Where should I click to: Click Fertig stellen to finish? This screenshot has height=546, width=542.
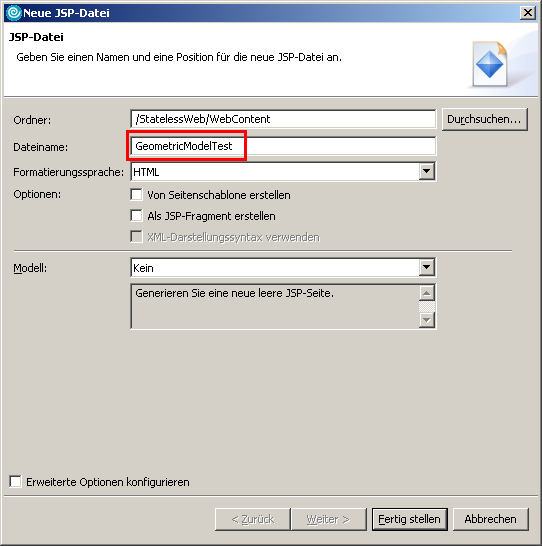(x=409, y=519)
